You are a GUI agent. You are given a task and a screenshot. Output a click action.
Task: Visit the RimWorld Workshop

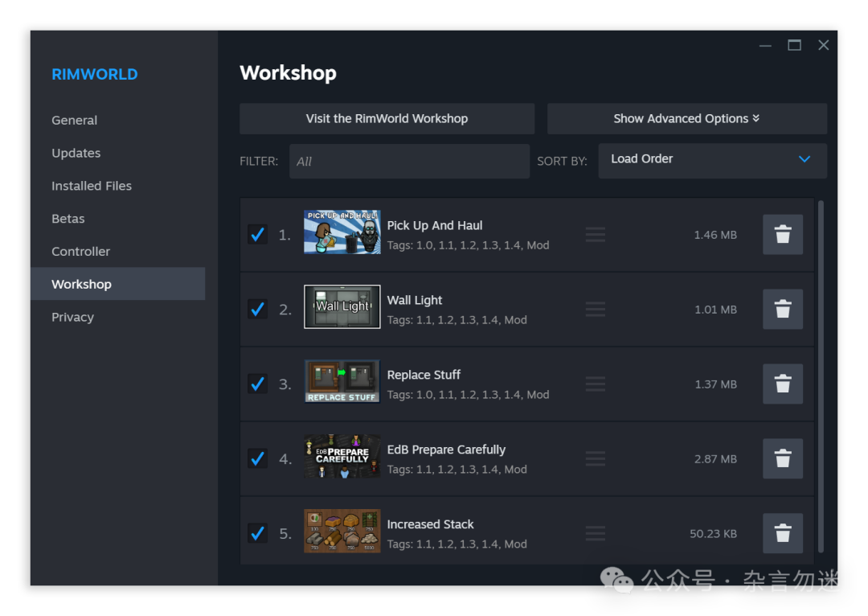coord(387,118)
